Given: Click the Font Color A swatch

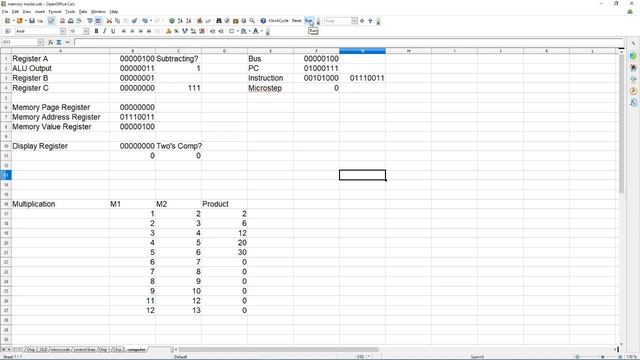Looking at the screenshot, I should click(x=256, y=31).
